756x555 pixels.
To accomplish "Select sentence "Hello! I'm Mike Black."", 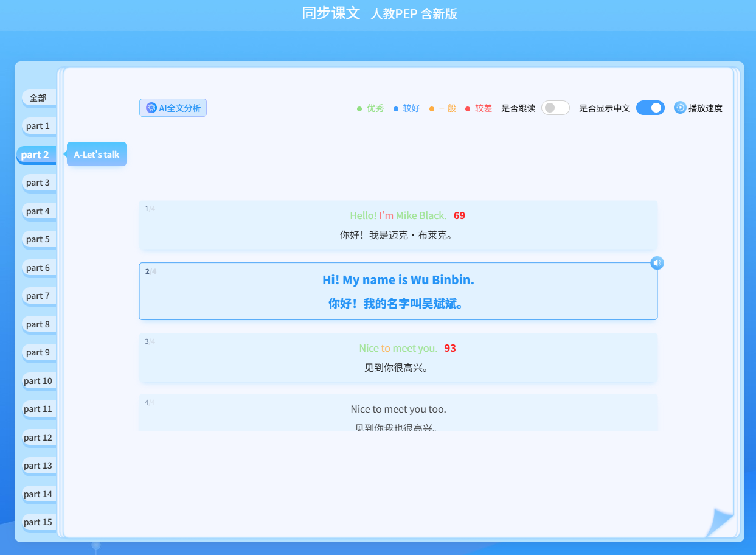I will coord(398,215).
